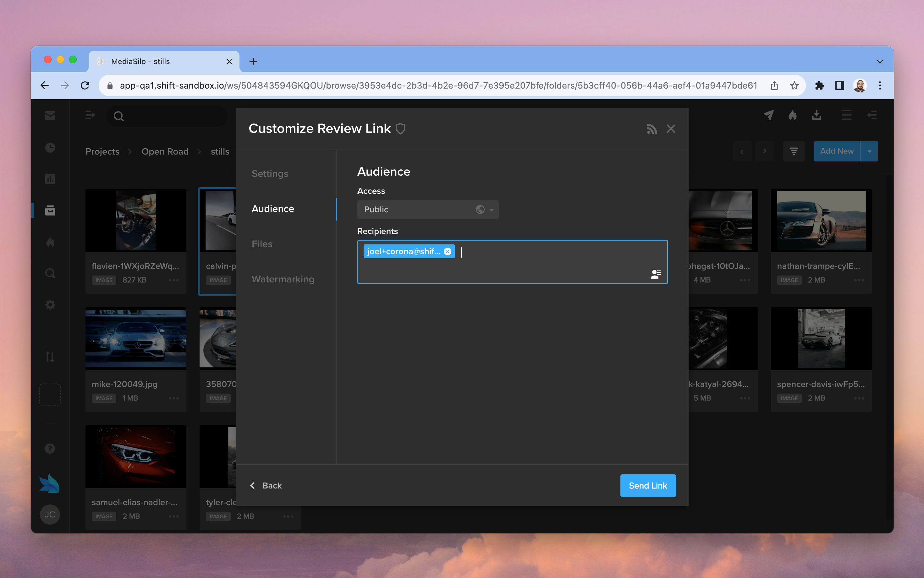This screenshot has width=924, height=578.
Task: Click the browser address bar URL
Action: 438,86
